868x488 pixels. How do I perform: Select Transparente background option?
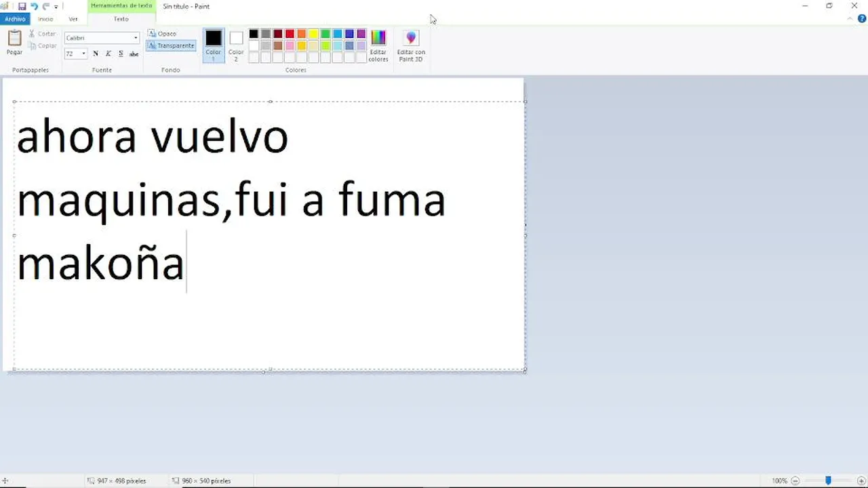coord(171,45)
